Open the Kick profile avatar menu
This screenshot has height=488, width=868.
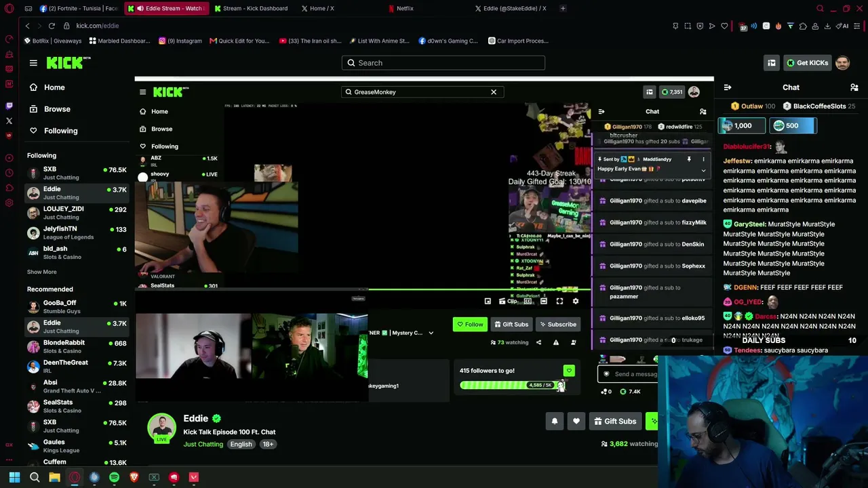click(842, 63)
